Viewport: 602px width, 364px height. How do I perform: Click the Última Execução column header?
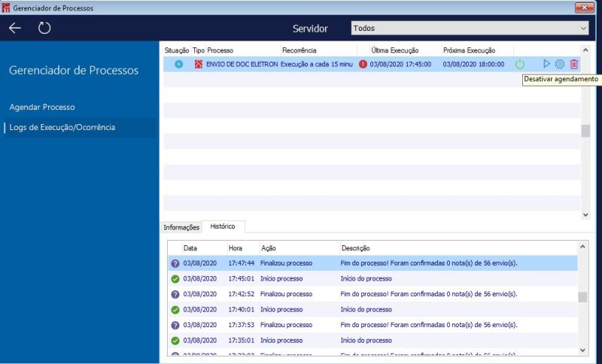point(394,50)
